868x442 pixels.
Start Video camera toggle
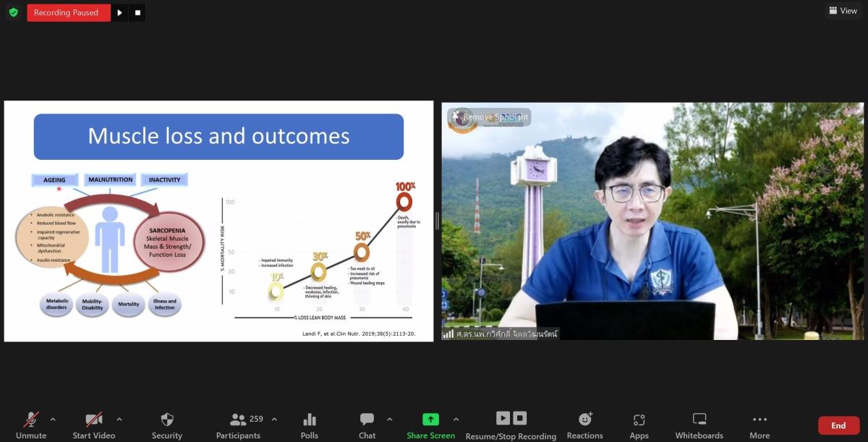[x=94, y=425]
